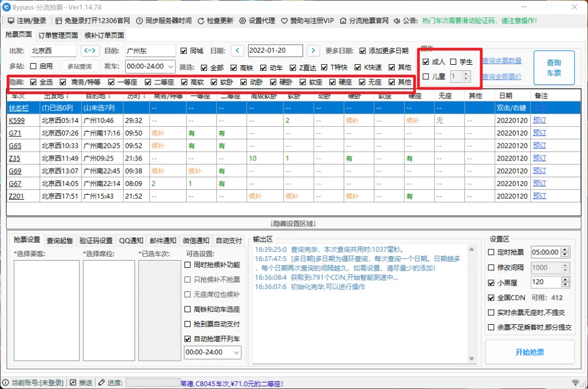Viewport: 588px width, 389px height.
Task: Click the progress pencil icon
Action: click(102, 382)
